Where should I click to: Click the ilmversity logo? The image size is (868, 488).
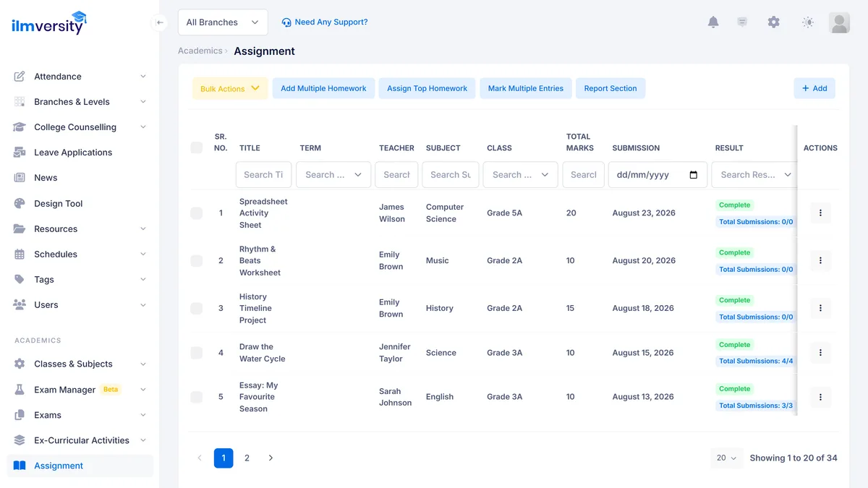[48, 24]
